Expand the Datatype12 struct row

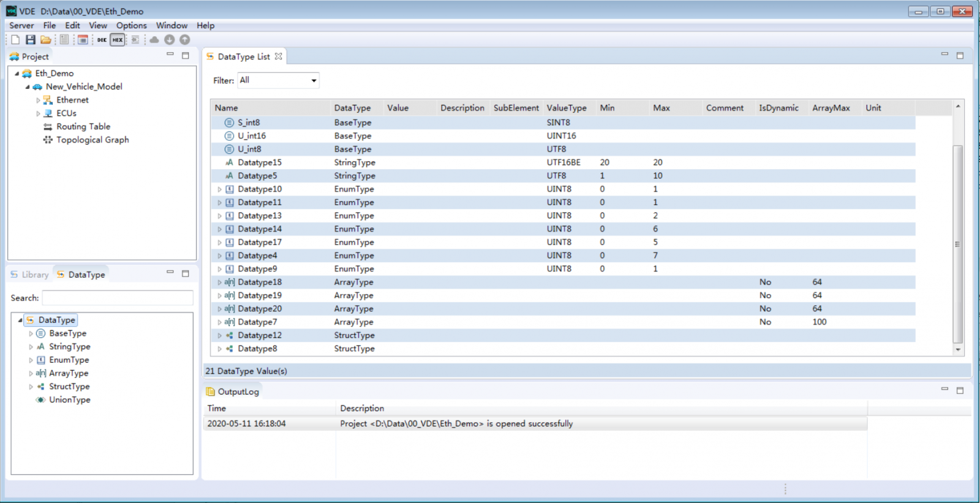click(x=219, y=336)
